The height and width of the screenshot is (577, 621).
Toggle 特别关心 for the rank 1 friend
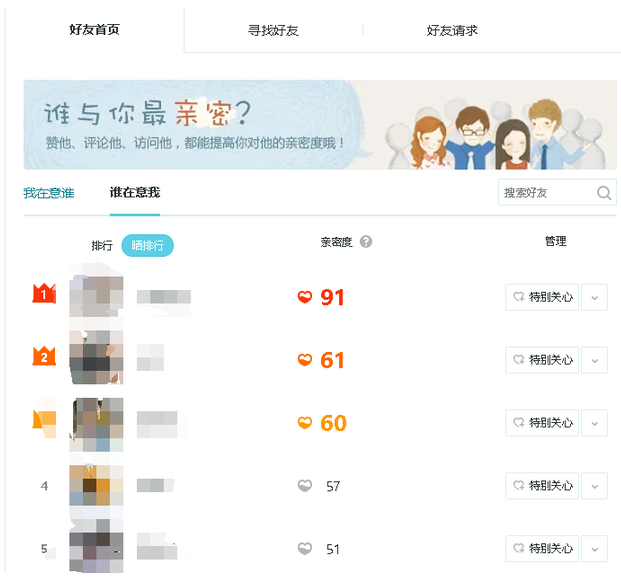(x=542, y=297)
